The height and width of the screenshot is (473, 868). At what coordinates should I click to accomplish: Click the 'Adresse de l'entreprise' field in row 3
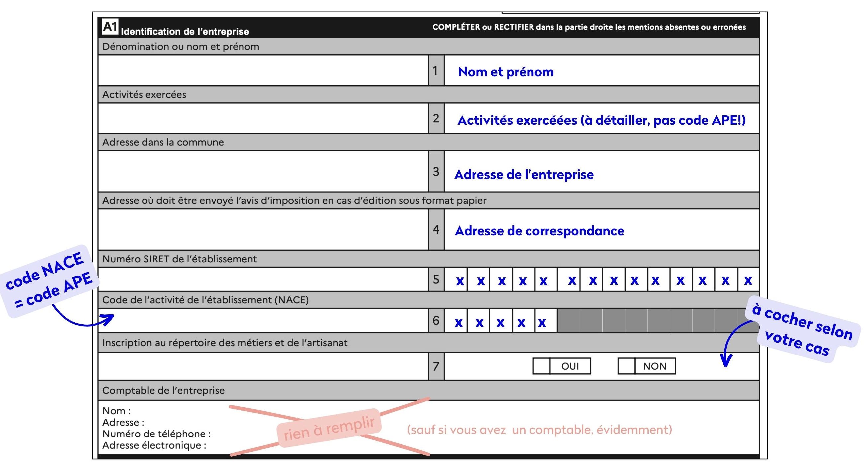[602, 171]
